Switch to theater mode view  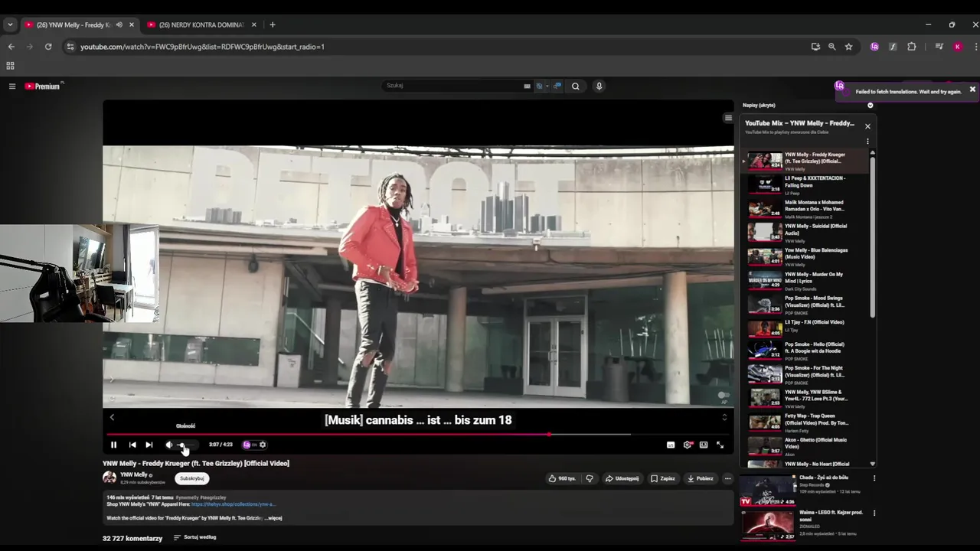click(704, 445)
